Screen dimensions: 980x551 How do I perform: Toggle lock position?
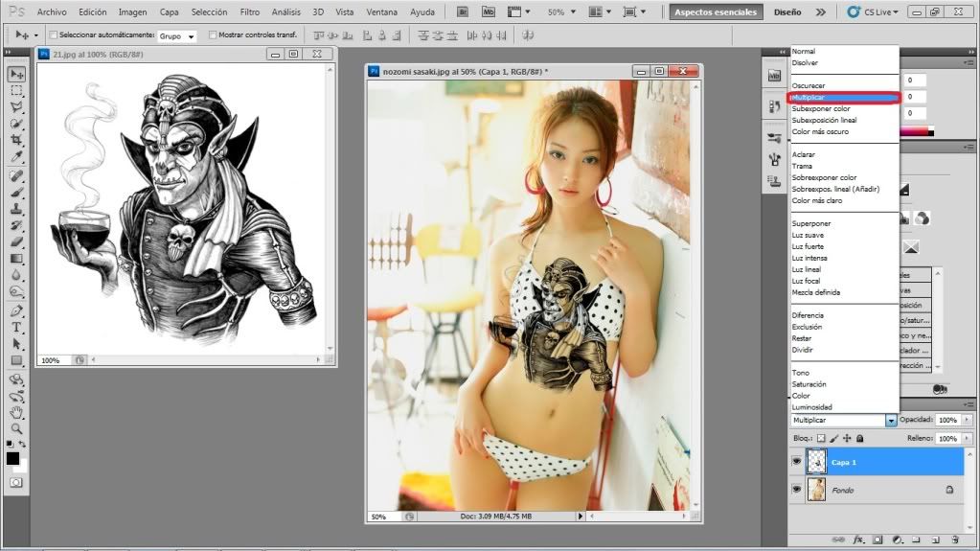point(847,439)
